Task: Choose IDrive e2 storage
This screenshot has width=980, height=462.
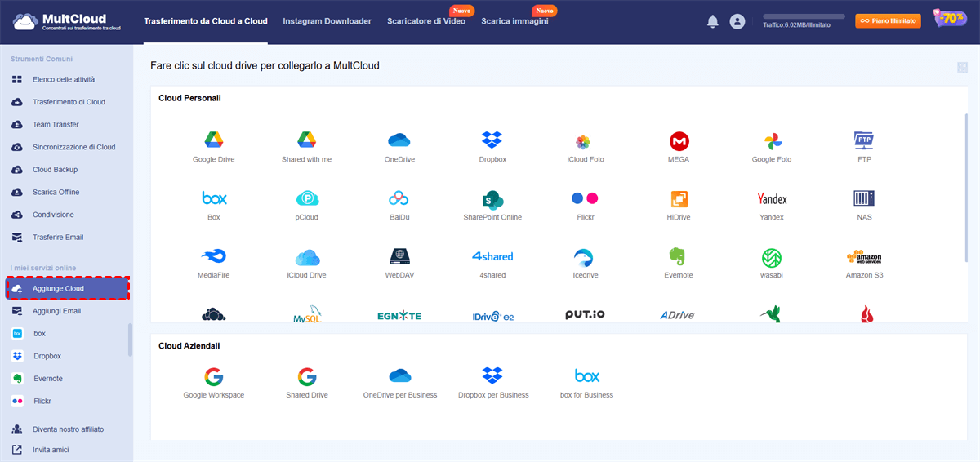Action: [492, 315]
